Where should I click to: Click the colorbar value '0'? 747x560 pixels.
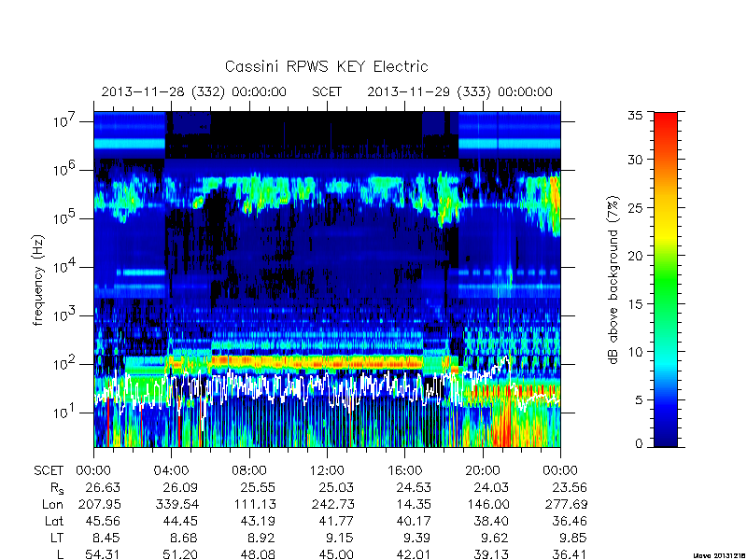point(639,443)
